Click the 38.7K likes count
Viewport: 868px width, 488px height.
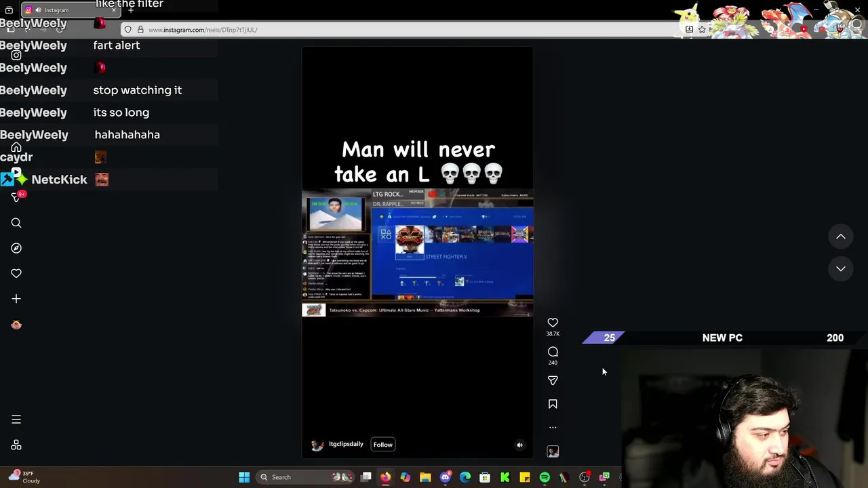(553, 334)
